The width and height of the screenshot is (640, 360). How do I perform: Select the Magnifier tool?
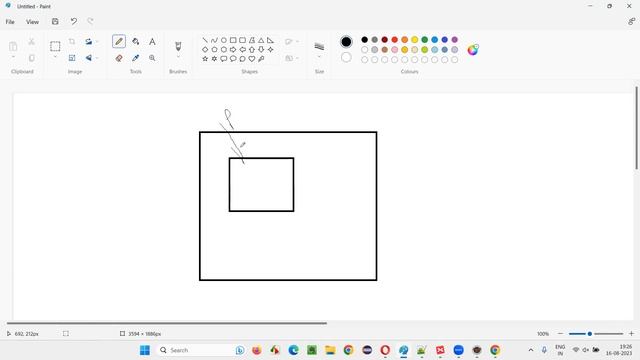click(x=152, y=58)
